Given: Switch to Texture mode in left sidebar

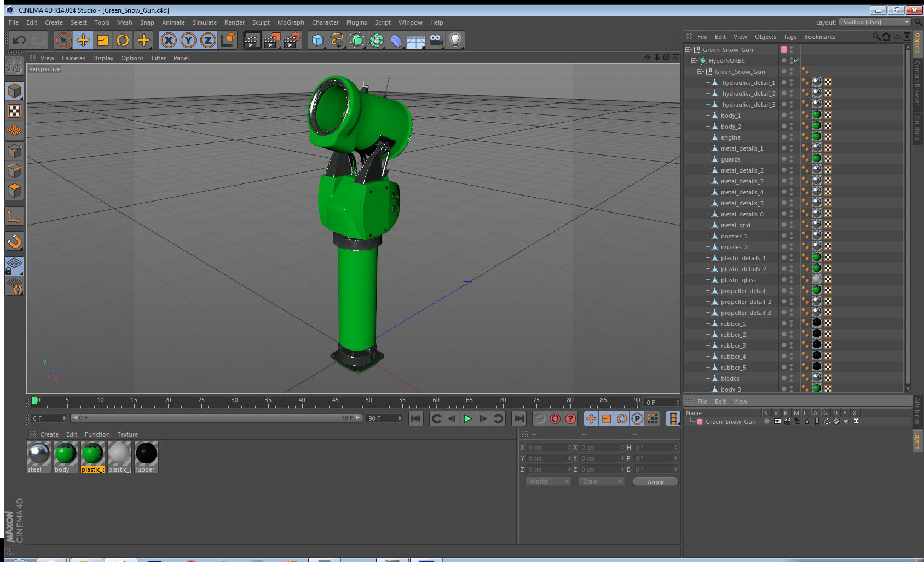Looking at the screenshot, I should (14, 111).
